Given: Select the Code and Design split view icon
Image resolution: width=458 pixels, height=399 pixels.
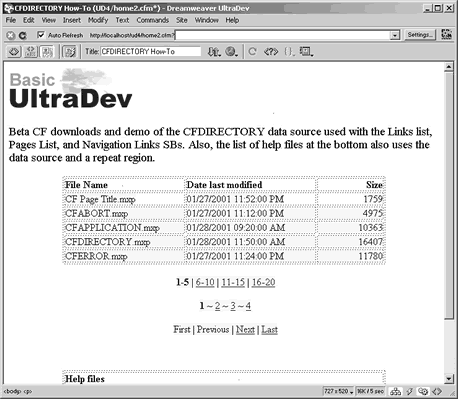Looking at the screenshot, I should click(x=31, y=52).
